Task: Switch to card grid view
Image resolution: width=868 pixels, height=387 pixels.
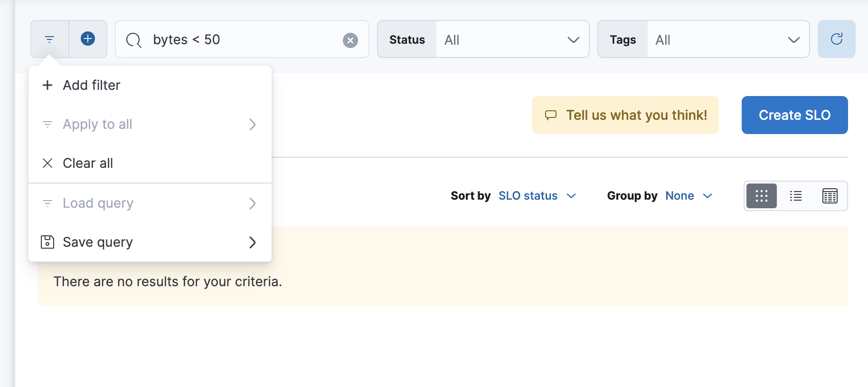Action: point(762,196)
